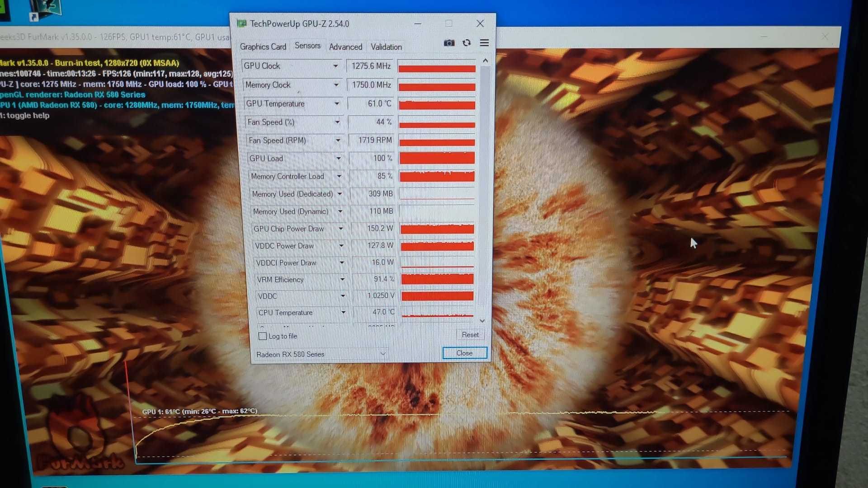Screen dimensions: 868x488
Task: Click the Close button in GPU-Z
Action: click(465, 353)
